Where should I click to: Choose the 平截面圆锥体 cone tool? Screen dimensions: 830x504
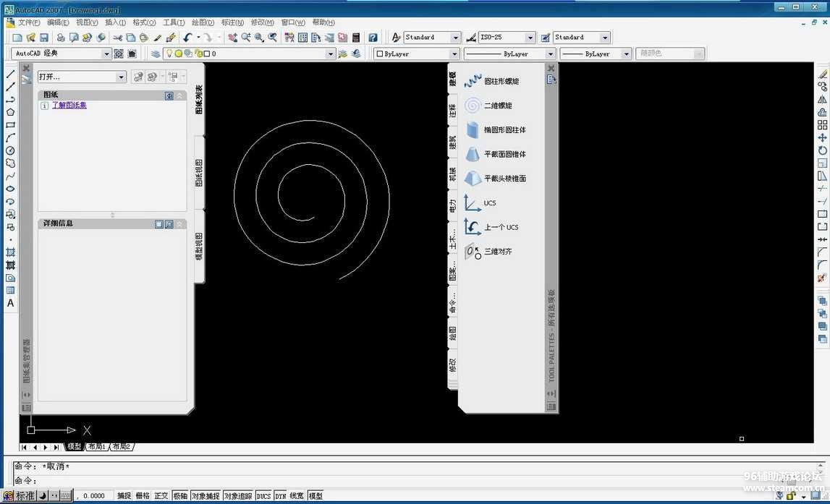[473, 154]
